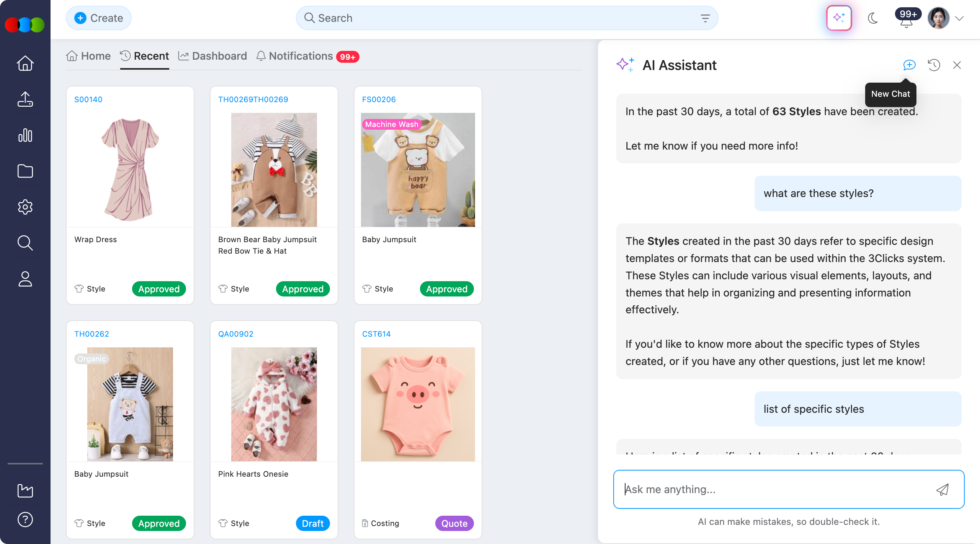Open search filter options in the search bar
980x544 pixels.
(x=705, y=18)
